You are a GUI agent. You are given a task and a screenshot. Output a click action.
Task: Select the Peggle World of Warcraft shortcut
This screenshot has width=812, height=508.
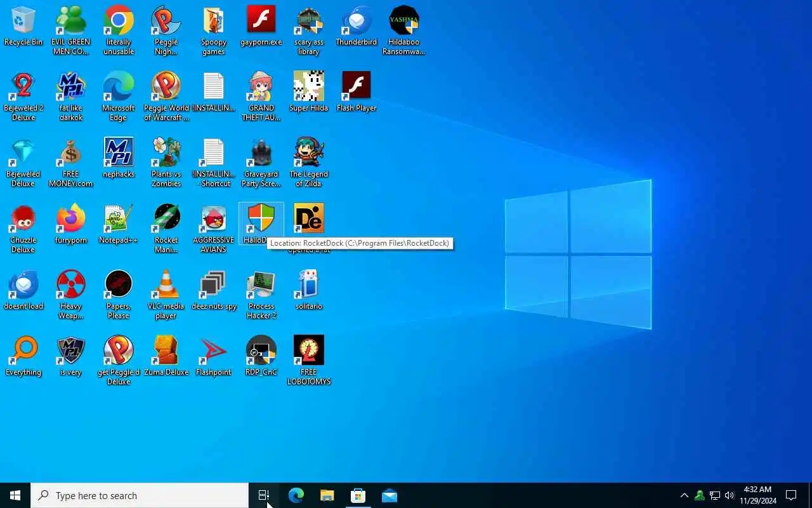point(166,97)
